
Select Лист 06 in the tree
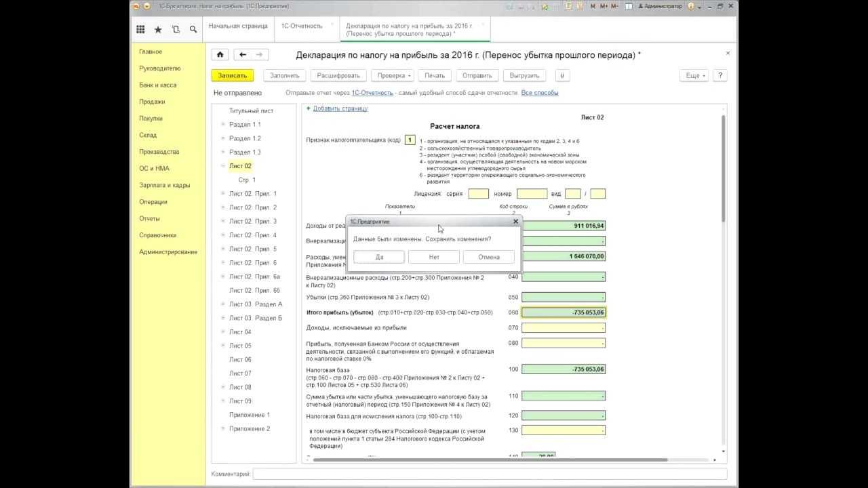pyautogui.click(x=240, y=359)
